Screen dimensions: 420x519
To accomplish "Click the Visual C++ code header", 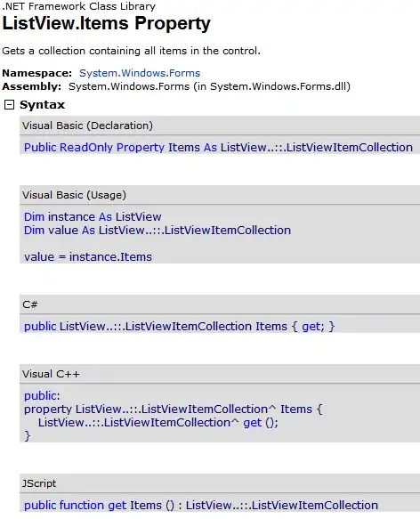I will tap(220, 374).
